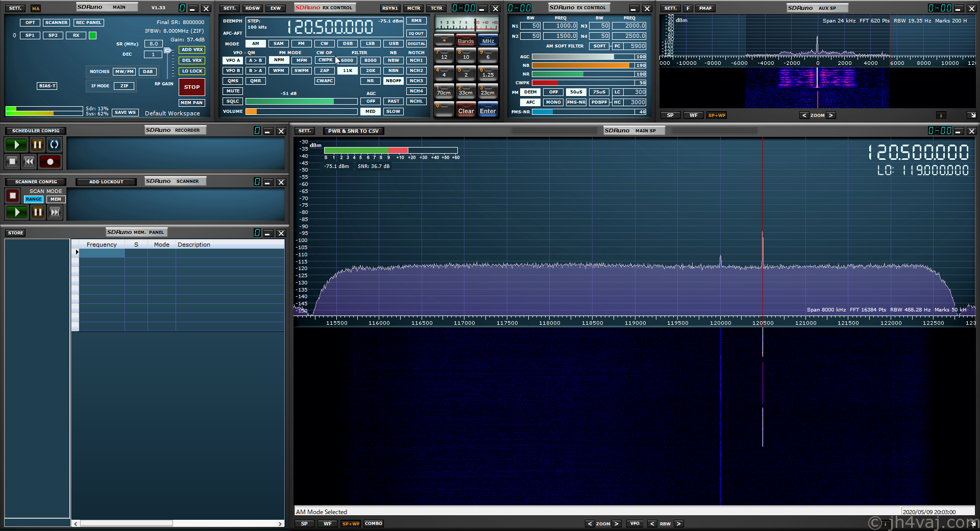Click ADD VRX button
The image size is (980, 531).
click(192, 50)
